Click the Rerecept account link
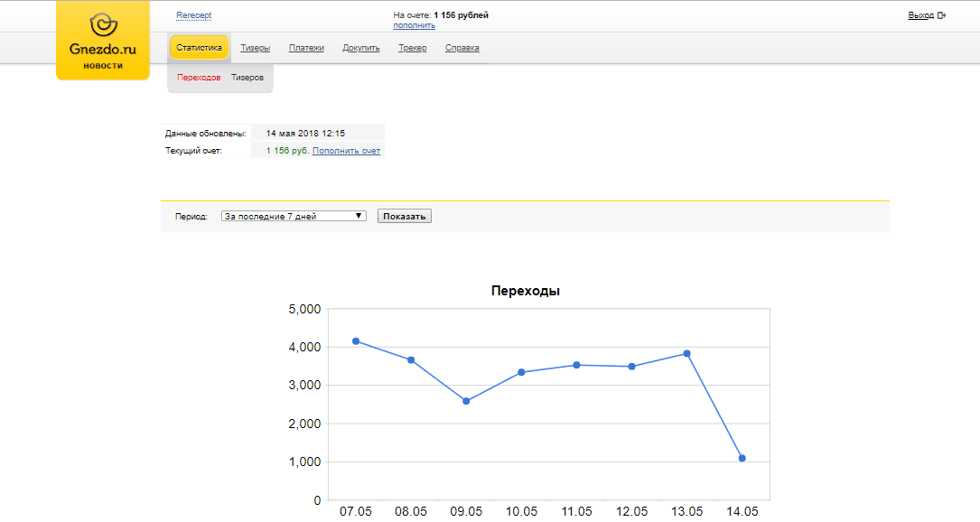 pos(193,15)
